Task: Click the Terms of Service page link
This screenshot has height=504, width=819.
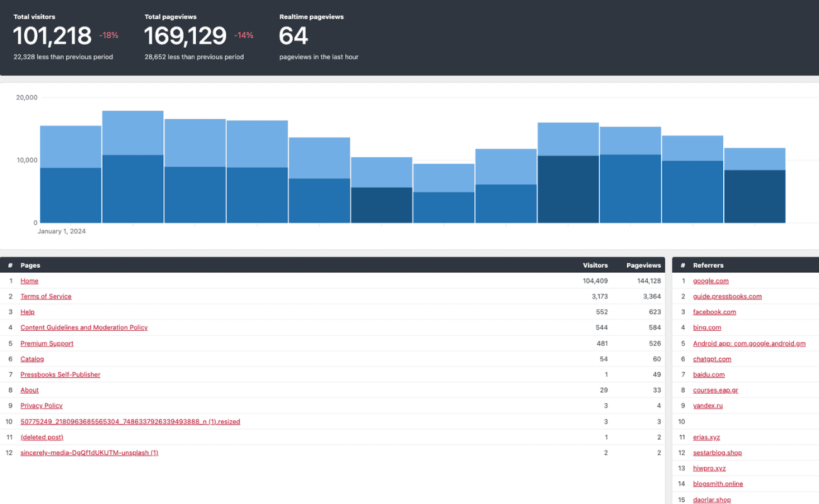Action: click(x=46, y=297)
